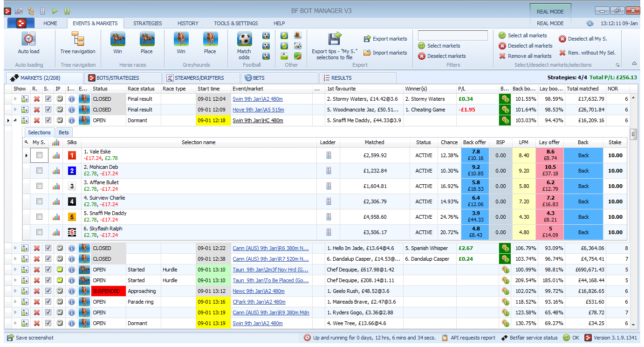This screenshot has width=644, height=347.
Task: Open the STRATEGIES ribbon tab
Action: pyautogui.click(x=148, y=23)
